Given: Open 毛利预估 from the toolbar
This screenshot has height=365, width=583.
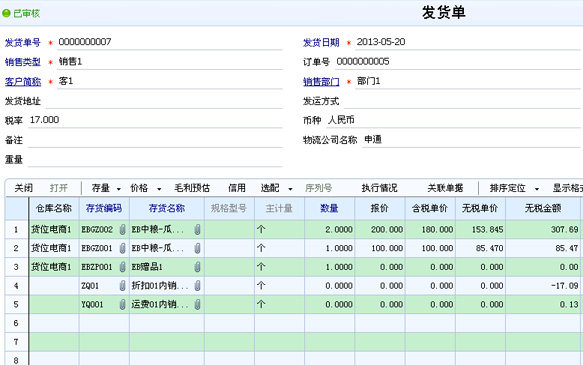Looking at the screenshot, I should [x=192, y=188].
